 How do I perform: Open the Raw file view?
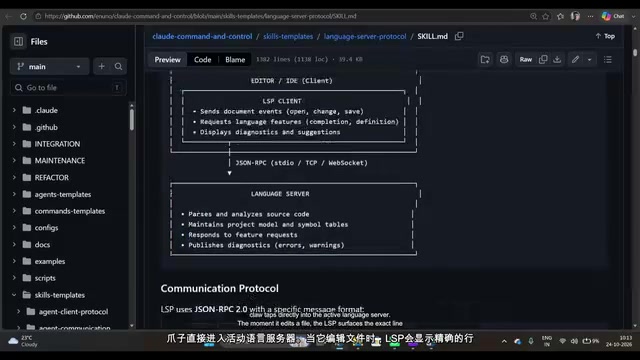coord(526,60)
